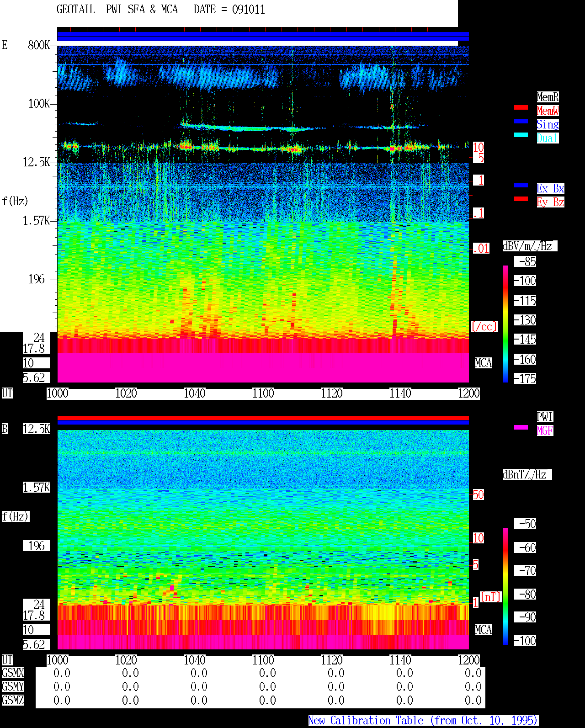Viewport: 585px width, 728px height.
Task: Click the dBnT/√Hz color scale bar
Action: (505, 586)
